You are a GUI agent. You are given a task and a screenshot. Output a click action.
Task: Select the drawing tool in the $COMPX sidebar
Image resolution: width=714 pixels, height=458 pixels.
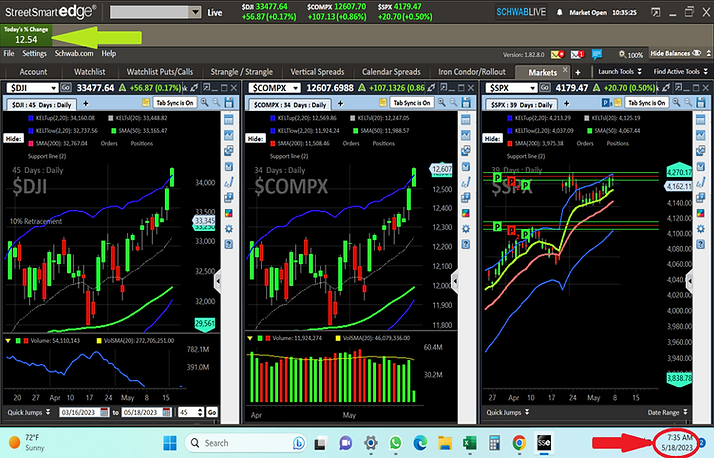pos(466,182)
